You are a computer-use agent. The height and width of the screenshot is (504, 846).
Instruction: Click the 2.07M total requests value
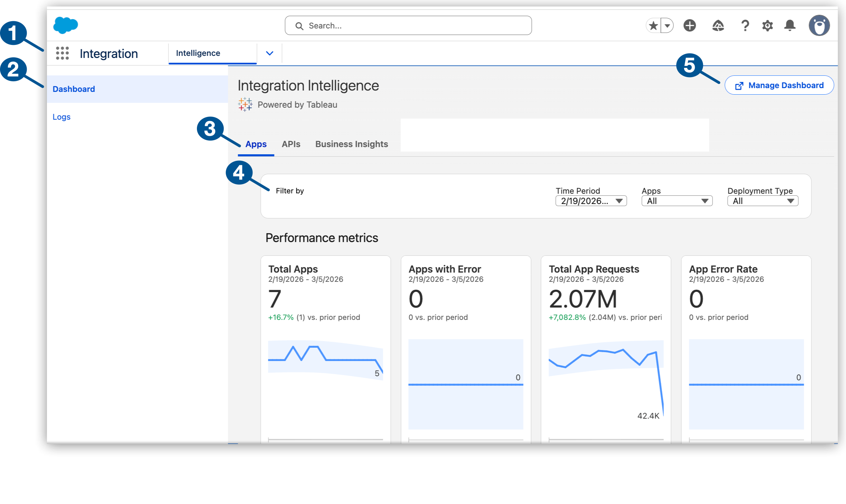click(x=583, y=299)
